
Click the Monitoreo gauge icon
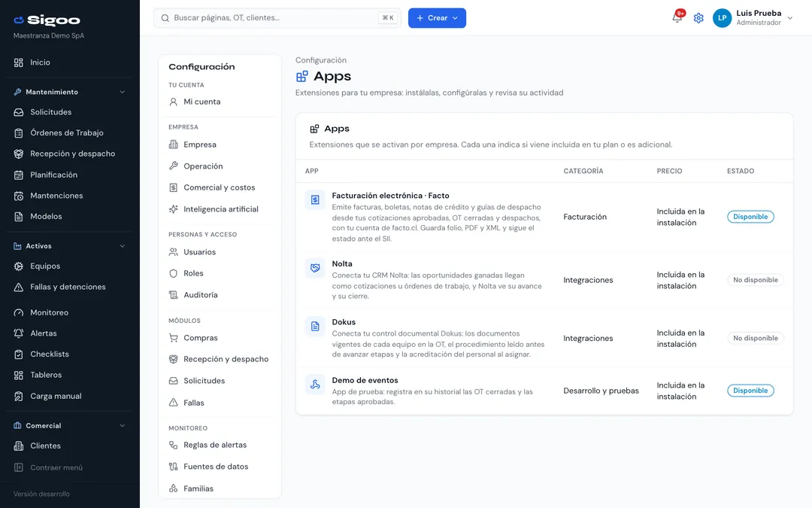tap(19, 313)
